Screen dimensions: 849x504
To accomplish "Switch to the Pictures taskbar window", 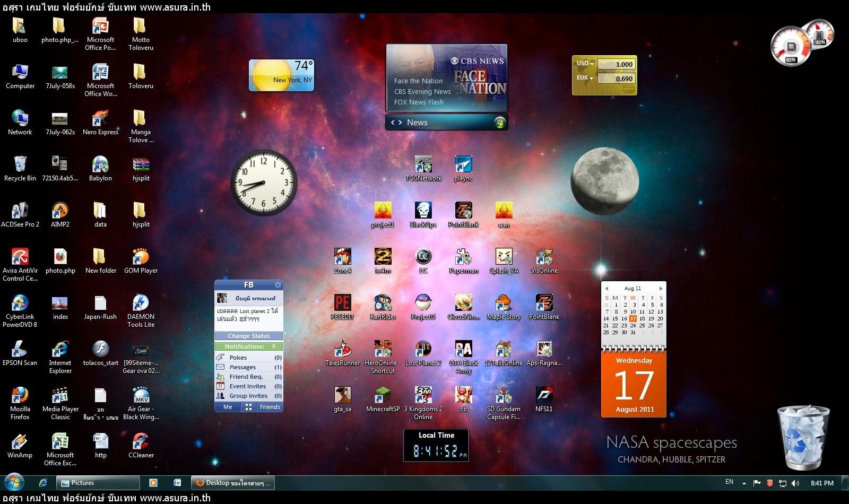I will pos(99,483).
